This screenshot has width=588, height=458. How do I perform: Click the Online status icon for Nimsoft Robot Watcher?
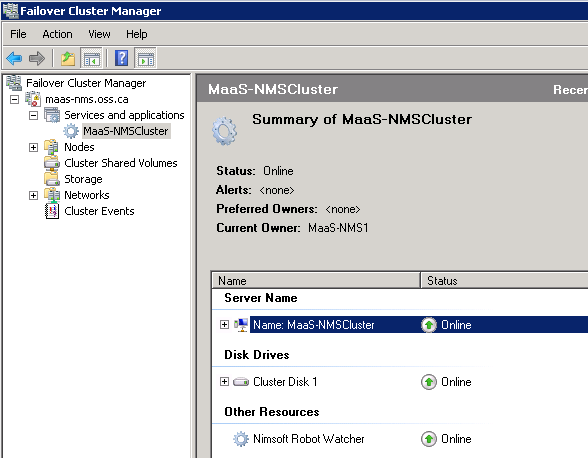[x=429, y=439]
